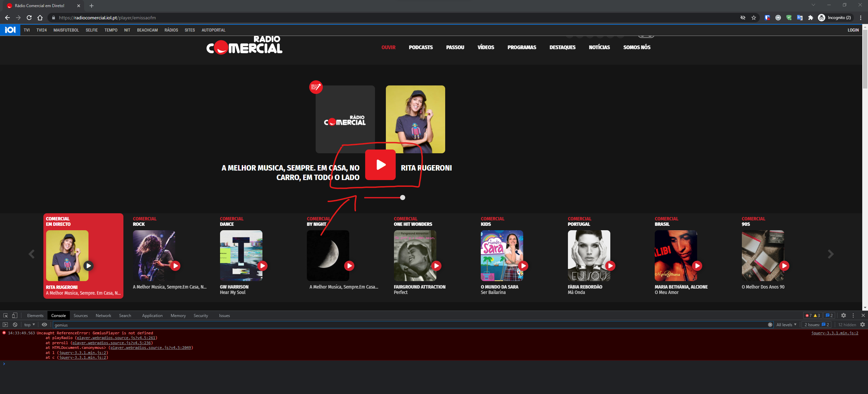868x394 pixels.
Task: Open the 'top' frame context dropdown
Action: tap(29, 324)
